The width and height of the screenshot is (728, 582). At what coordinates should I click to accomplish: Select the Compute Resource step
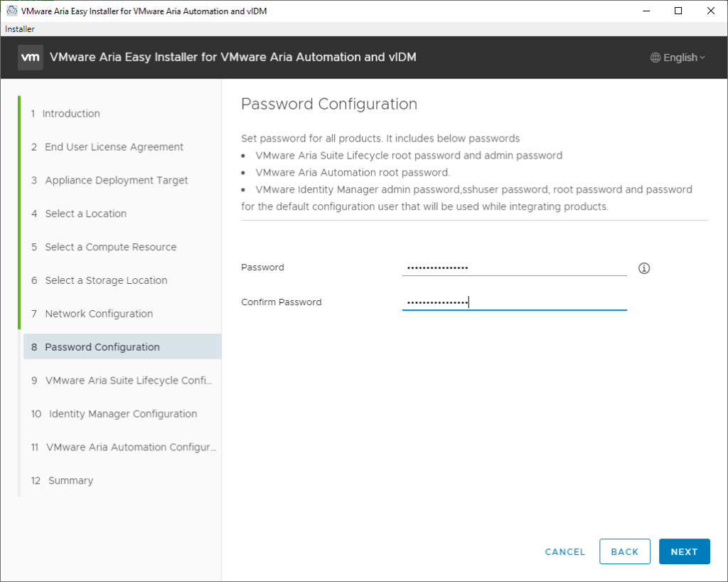coord(110,248)
